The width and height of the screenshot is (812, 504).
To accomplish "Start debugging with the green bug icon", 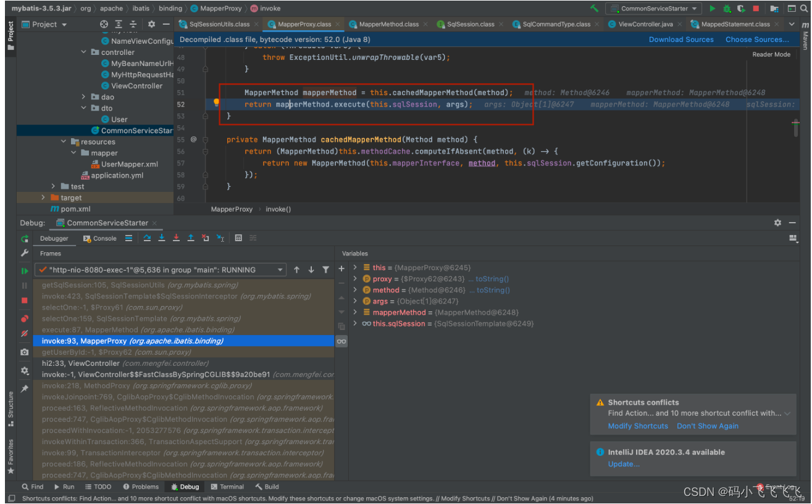I will (x=727, y=9).
